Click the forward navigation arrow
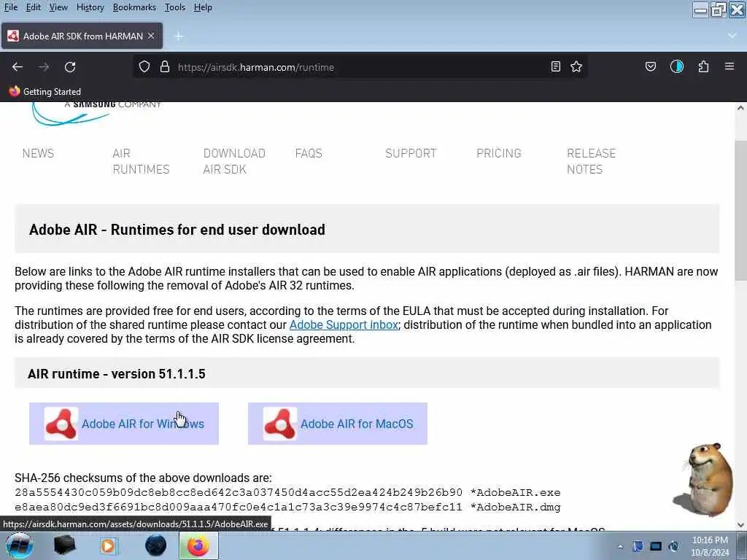Screen dimensions: 747x560 click(44, 67)
